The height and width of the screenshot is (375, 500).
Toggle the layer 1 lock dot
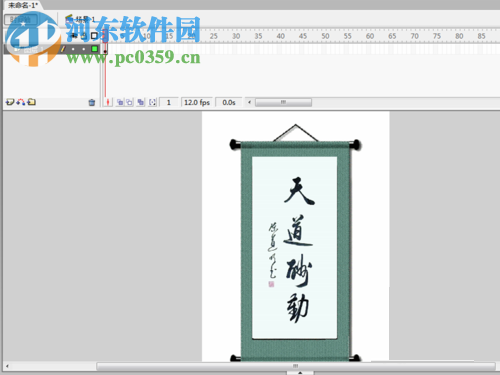[x=84, y=49]
